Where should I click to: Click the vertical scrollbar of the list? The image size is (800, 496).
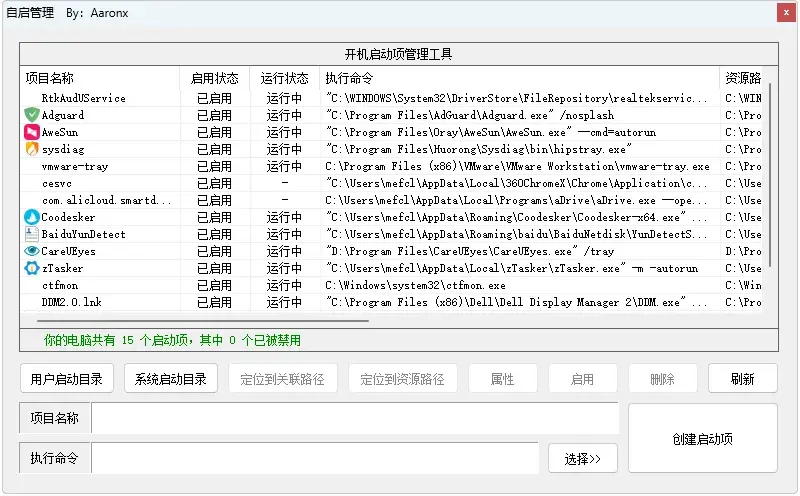click(769, 175)
